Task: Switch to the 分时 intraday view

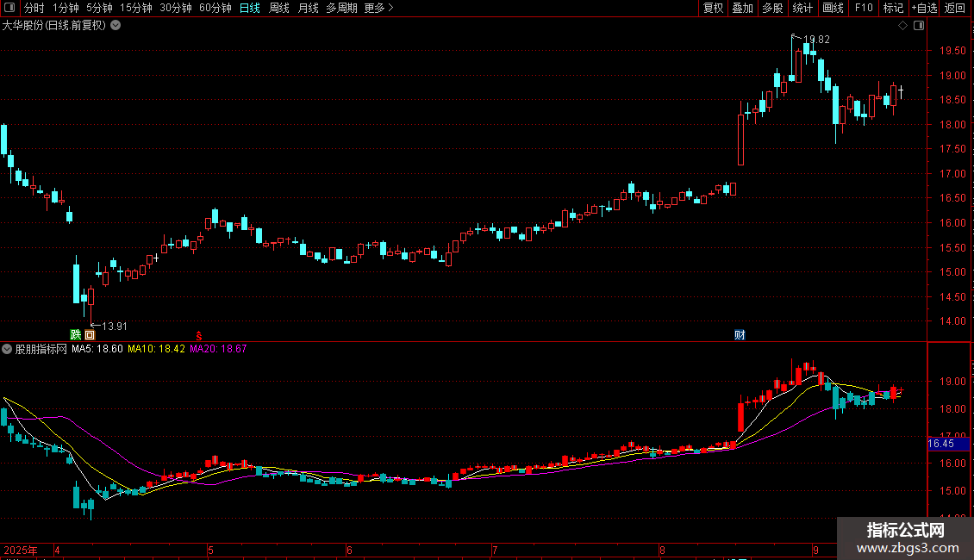Action: click(x=34, y=8)
